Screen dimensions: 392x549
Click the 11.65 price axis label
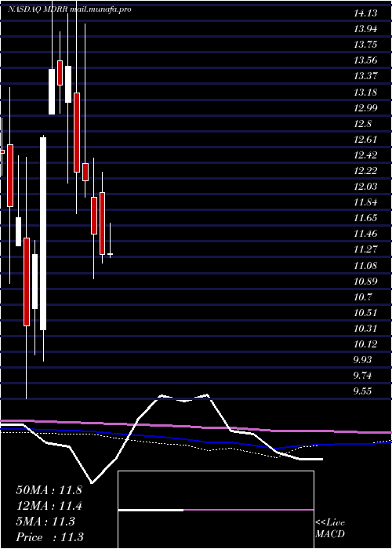366,218
